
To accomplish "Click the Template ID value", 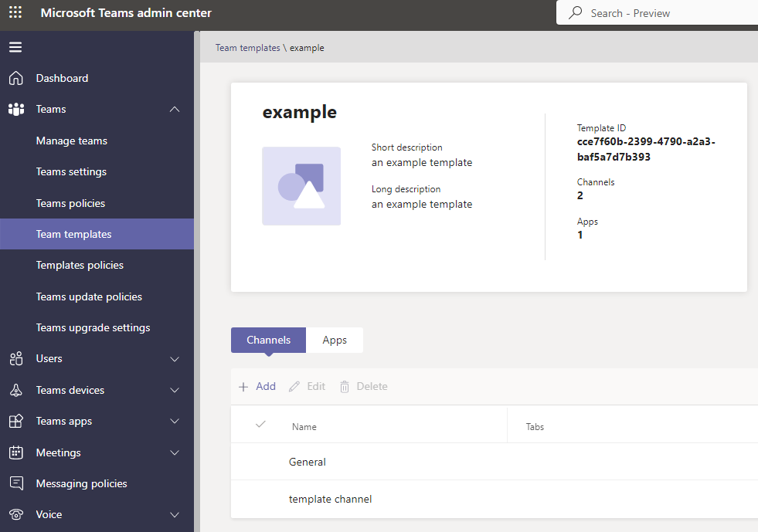I will 646,149.
